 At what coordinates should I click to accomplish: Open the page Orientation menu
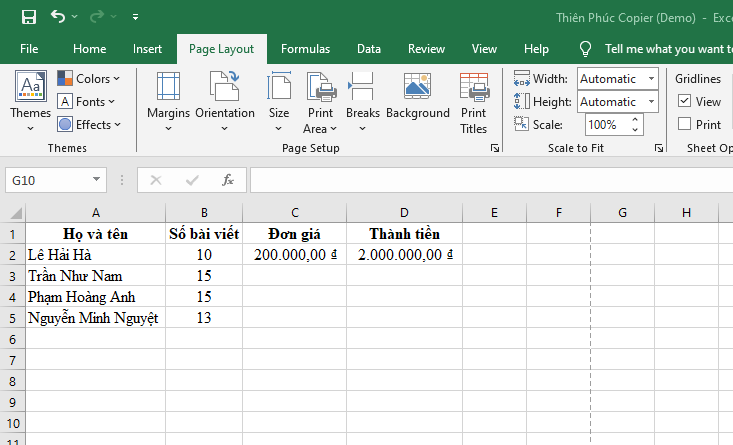pos(225,101)
